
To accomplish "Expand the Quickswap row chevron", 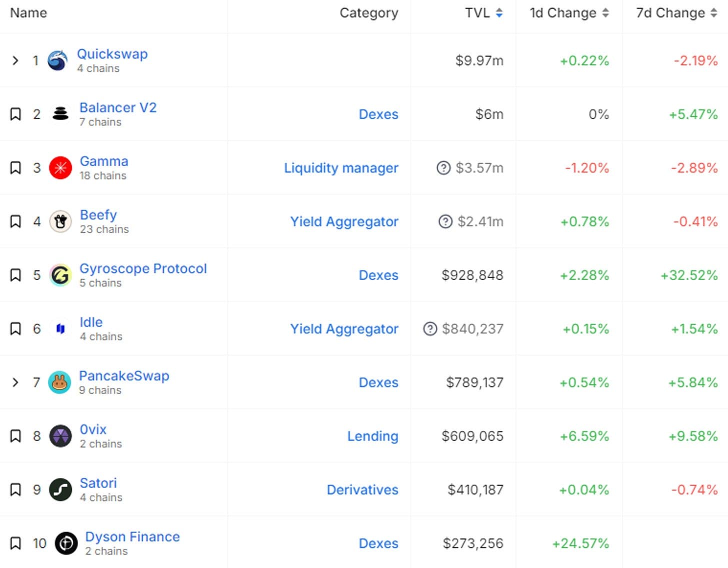I will pos(15,61).
